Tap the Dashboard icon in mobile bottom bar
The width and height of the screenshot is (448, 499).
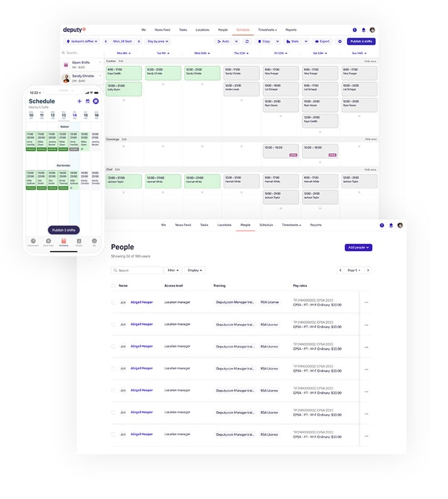click(32, 241)
